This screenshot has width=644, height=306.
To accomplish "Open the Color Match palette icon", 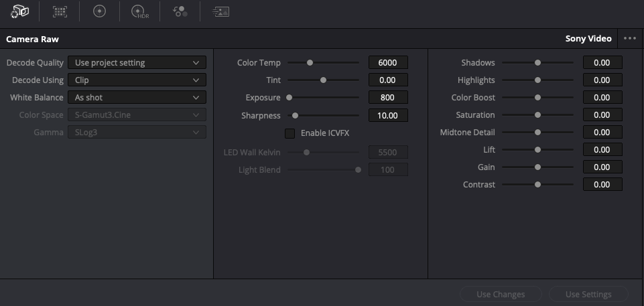I will (x=60, y=11).
